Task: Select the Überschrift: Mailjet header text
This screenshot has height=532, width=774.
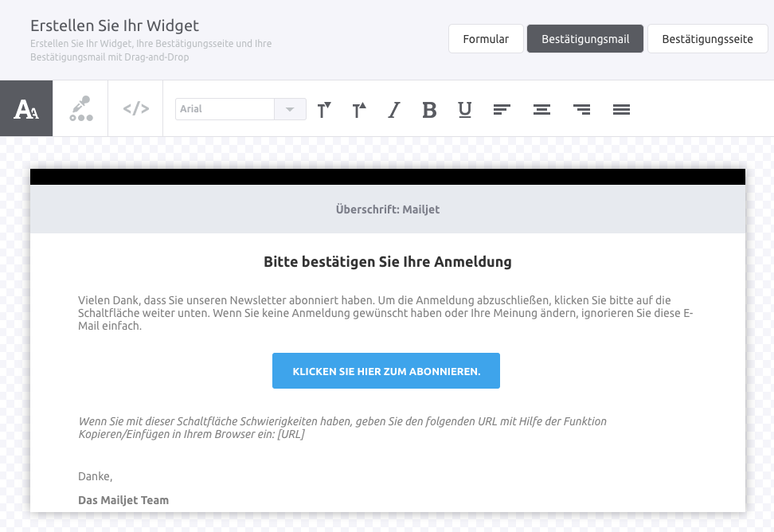Action: [388, 209]
